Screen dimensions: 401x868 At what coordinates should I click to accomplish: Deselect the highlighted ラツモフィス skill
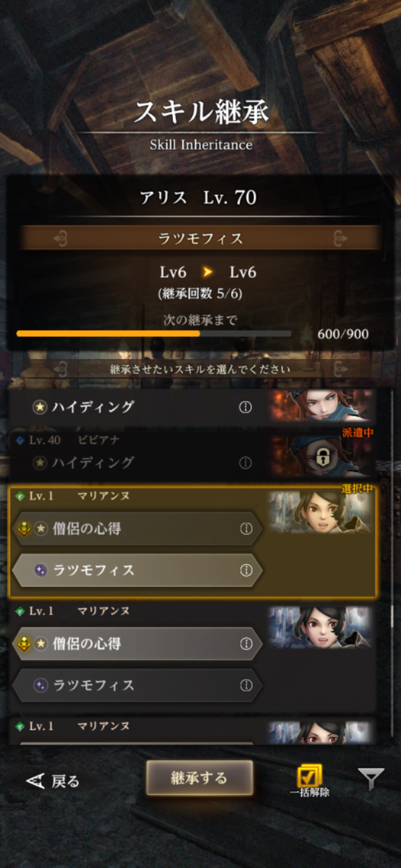(138, 570)
